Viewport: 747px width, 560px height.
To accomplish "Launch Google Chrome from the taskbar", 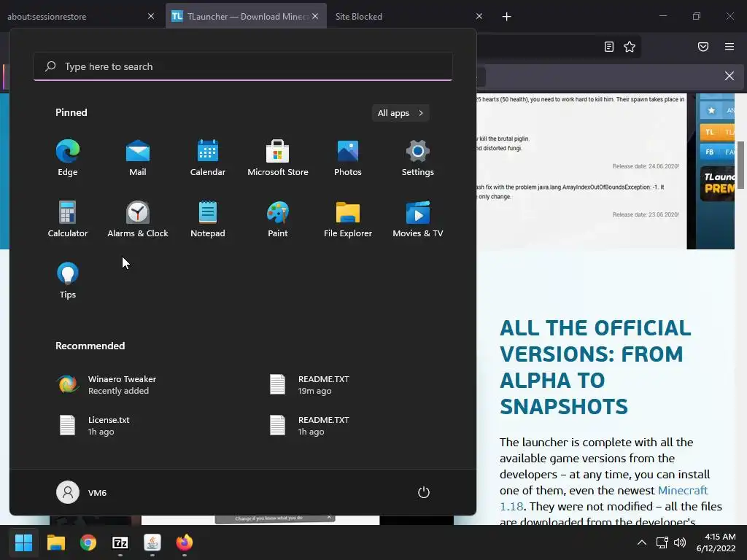I will point(88,542).
